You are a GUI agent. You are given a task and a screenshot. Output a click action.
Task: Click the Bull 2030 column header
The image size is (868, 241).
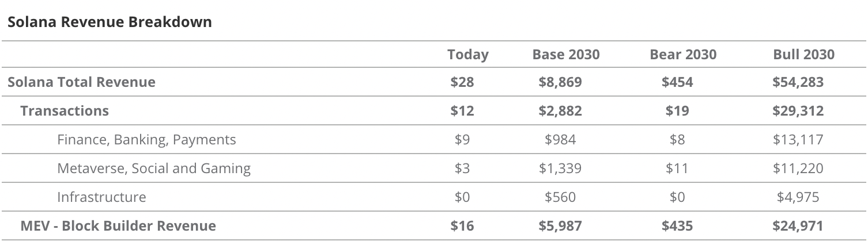pyautogui.click(x=803, y=55)
